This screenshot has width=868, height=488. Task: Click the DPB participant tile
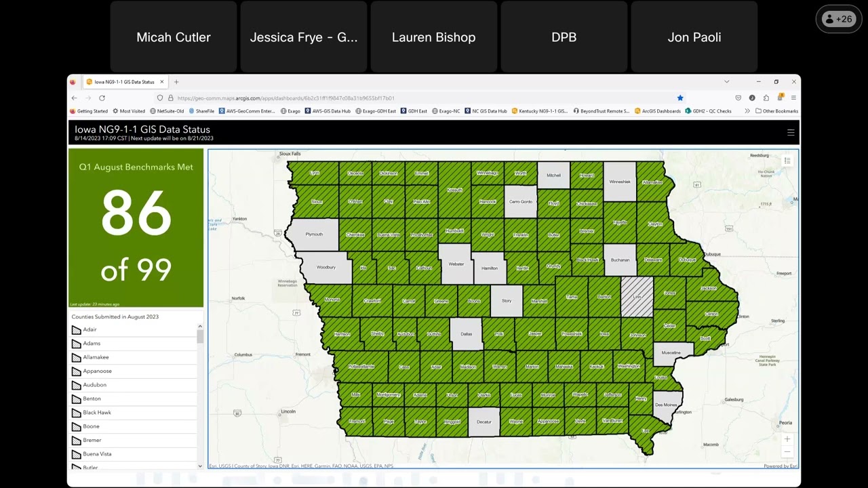564,37
